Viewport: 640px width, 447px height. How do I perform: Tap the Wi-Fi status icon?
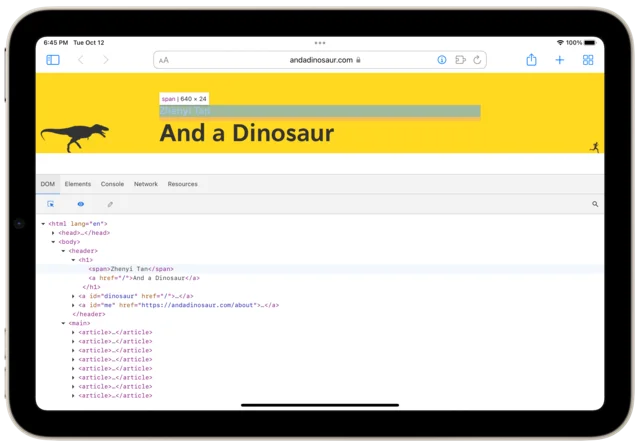click(x=560, y=43)
